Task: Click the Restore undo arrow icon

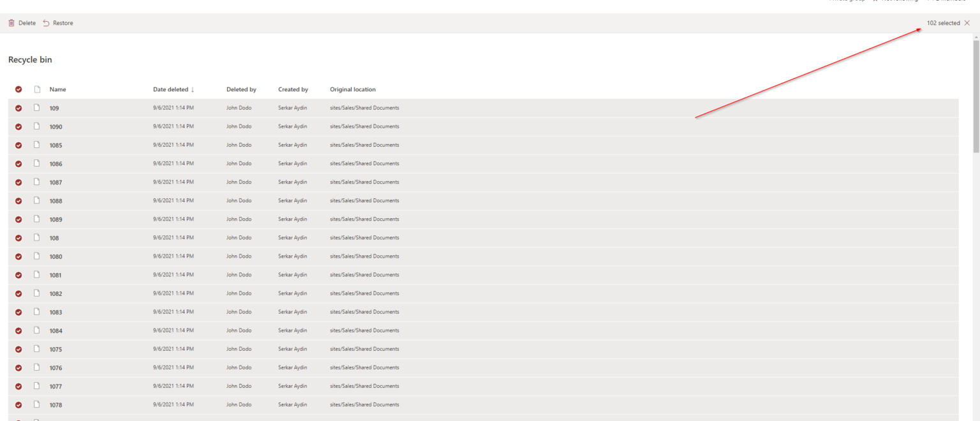Action: [46, 23]
